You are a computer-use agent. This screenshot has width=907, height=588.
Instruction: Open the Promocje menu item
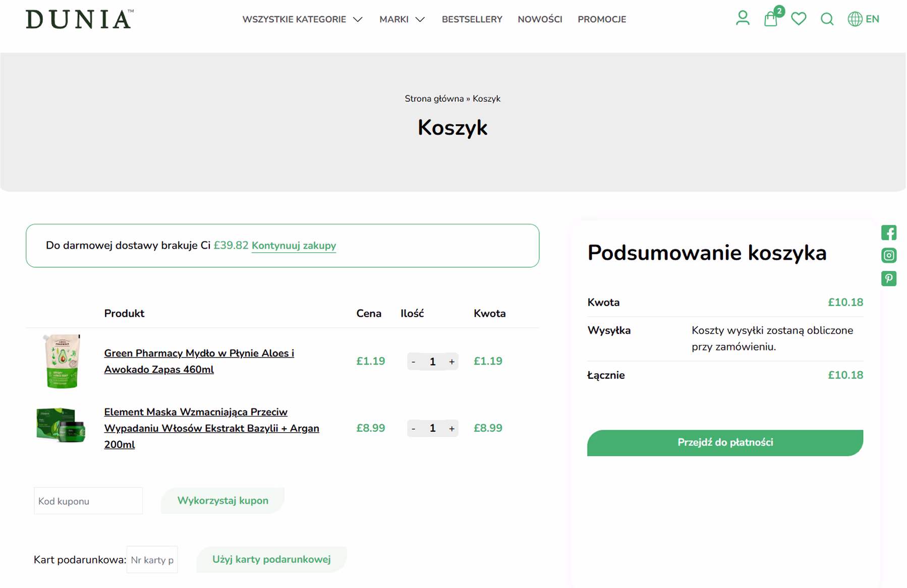click(x=602, y=19)
